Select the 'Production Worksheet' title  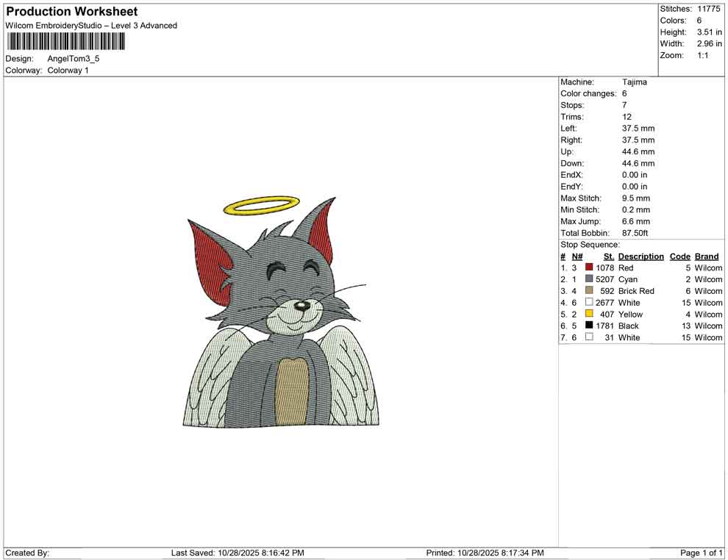72,12
